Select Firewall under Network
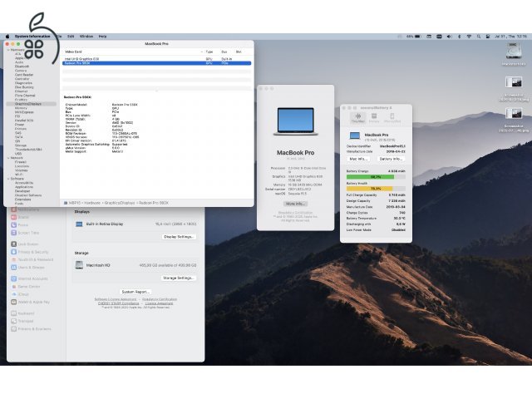This screenshot has height=399, width=532. click(21, 162)
